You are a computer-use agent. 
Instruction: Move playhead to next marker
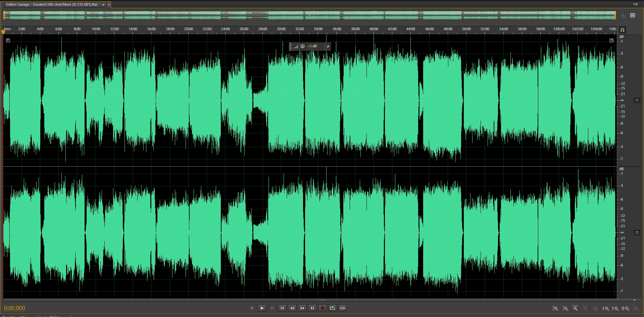click(312, 308)
